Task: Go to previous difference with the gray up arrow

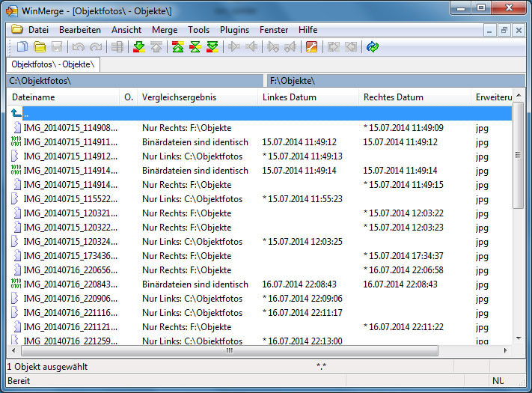Action: click(156, 46)
